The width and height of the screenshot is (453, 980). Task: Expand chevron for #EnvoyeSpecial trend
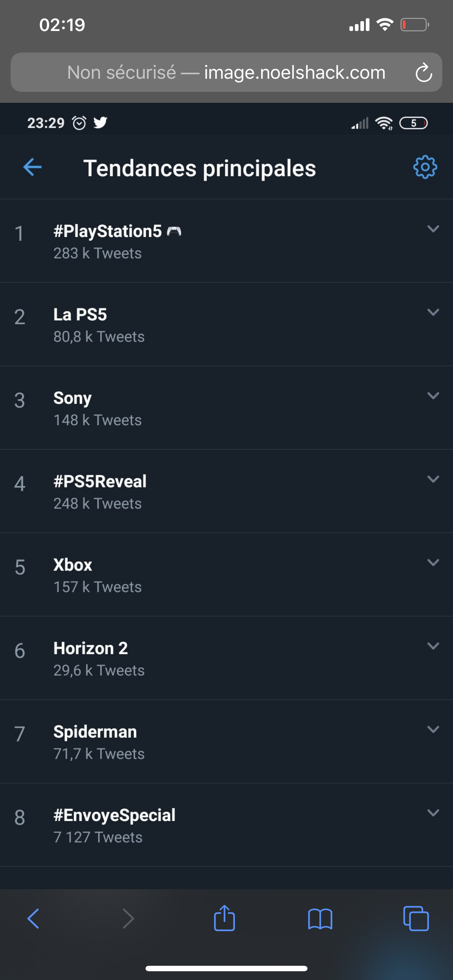(x=433, y=813)
